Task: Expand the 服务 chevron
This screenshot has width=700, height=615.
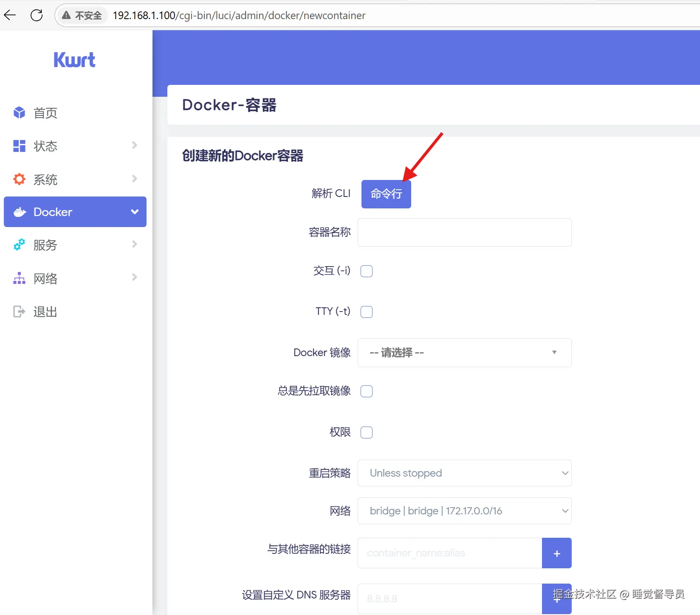Action: coord(135,244)
